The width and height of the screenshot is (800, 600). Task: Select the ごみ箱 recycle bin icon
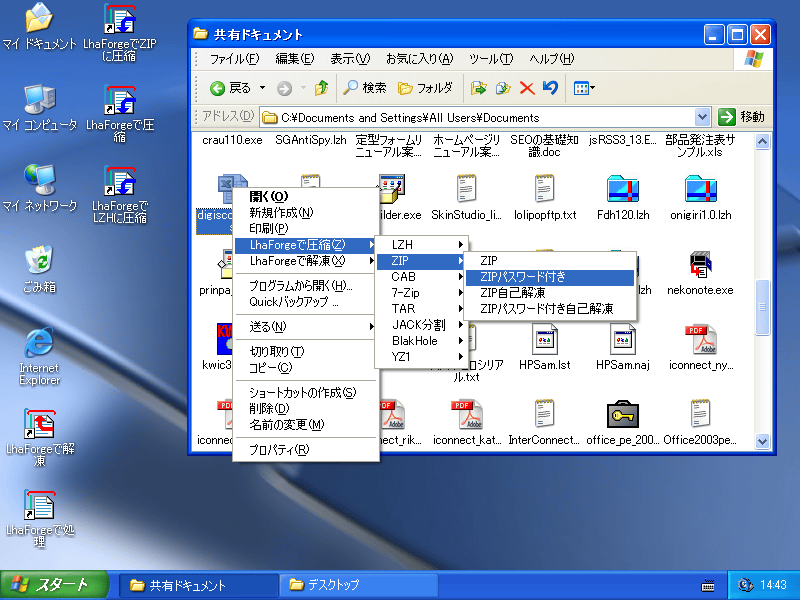(39, 269)
